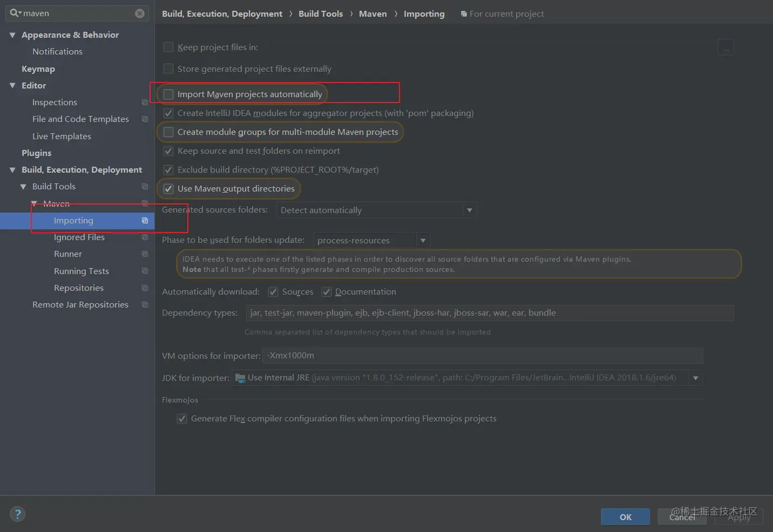Click project-level icon beside Maven

coord(145,203)
